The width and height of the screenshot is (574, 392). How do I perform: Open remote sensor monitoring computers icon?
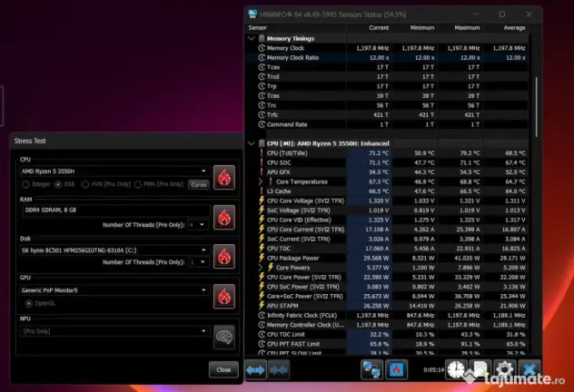(372, 369)
